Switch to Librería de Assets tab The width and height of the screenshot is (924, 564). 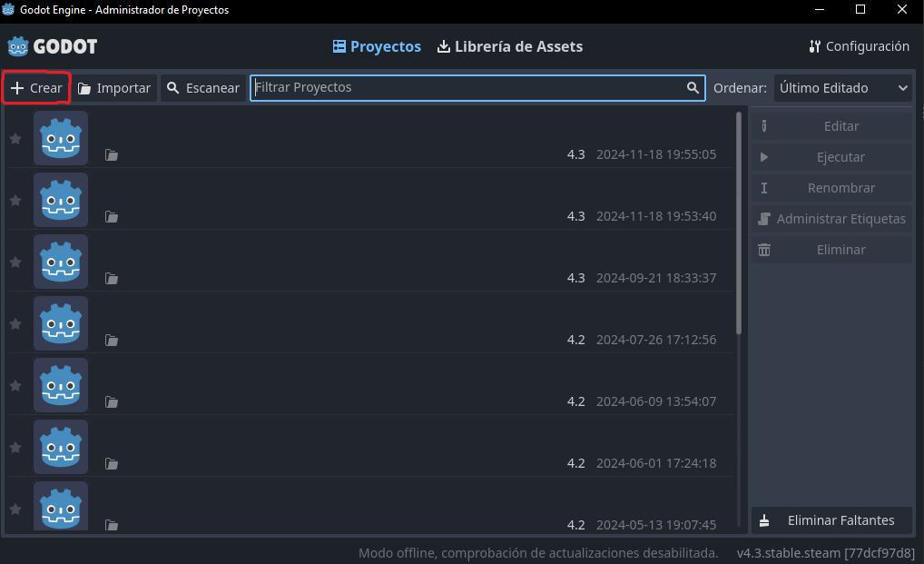[510, 46]
